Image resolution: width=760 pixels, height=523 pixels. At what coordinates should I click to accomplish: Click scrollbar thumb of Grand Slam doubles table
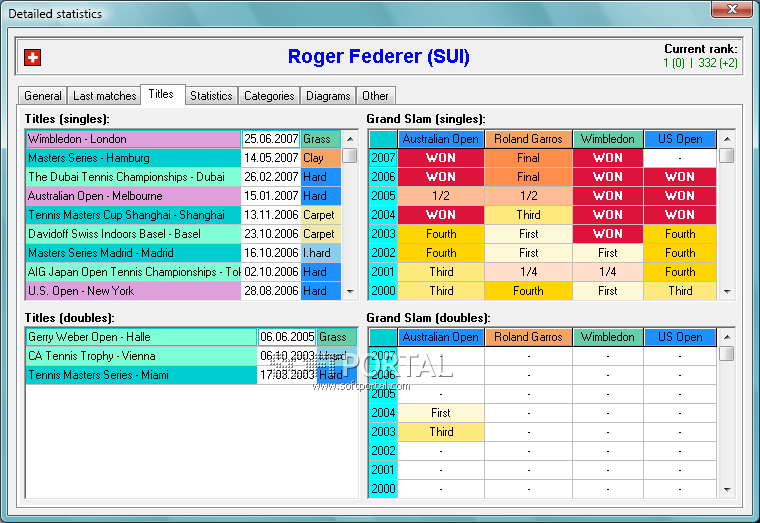tap(727, 354)
